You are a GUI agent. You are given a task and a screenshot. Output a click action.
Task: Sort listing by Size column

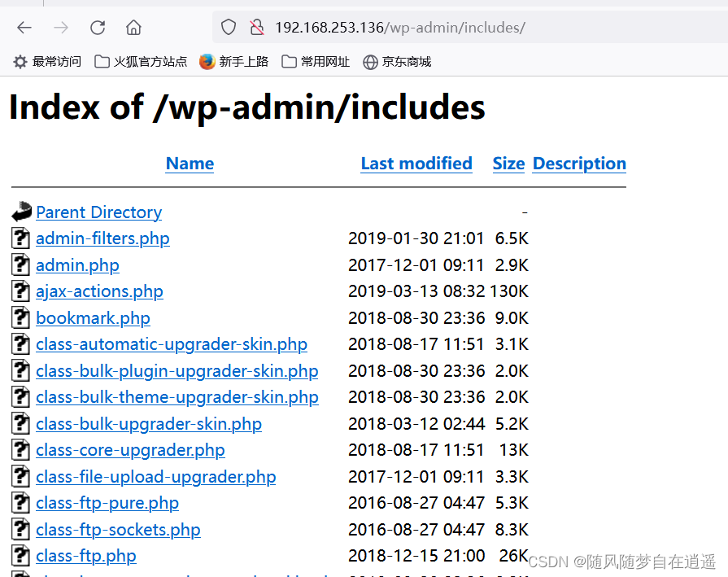coord(508,164)
